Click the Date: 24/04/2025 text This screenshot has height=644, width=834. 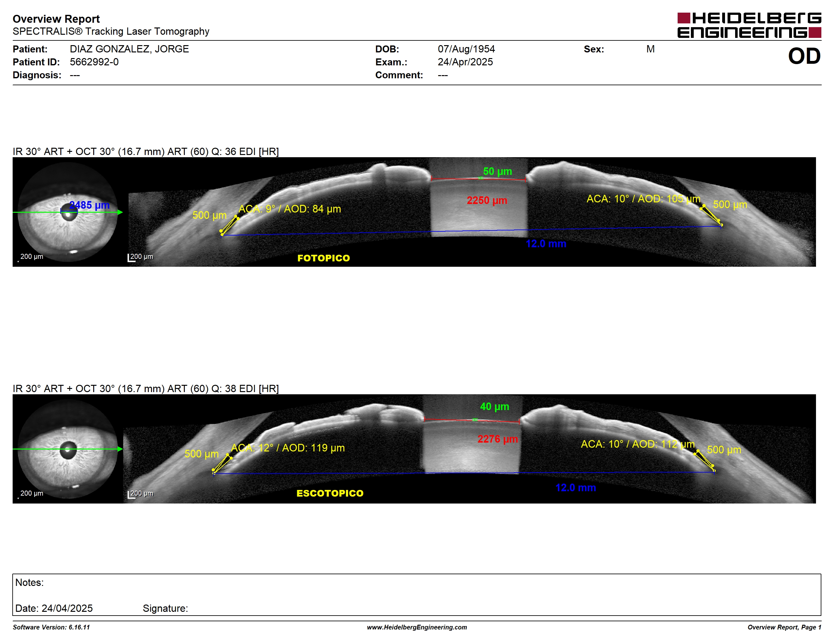click(54, 608)
